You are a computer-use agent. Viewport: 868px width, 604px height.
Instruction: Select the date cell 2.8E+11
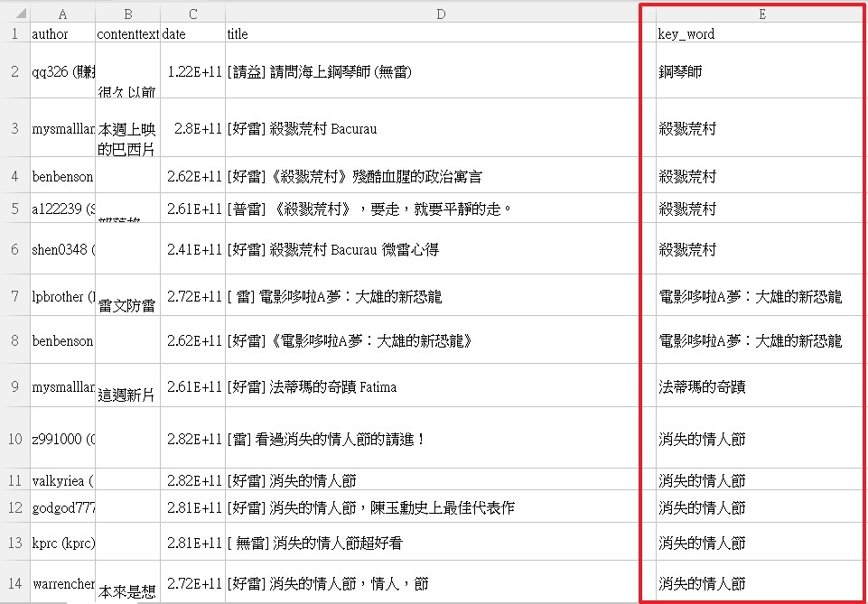coord(193,128)
